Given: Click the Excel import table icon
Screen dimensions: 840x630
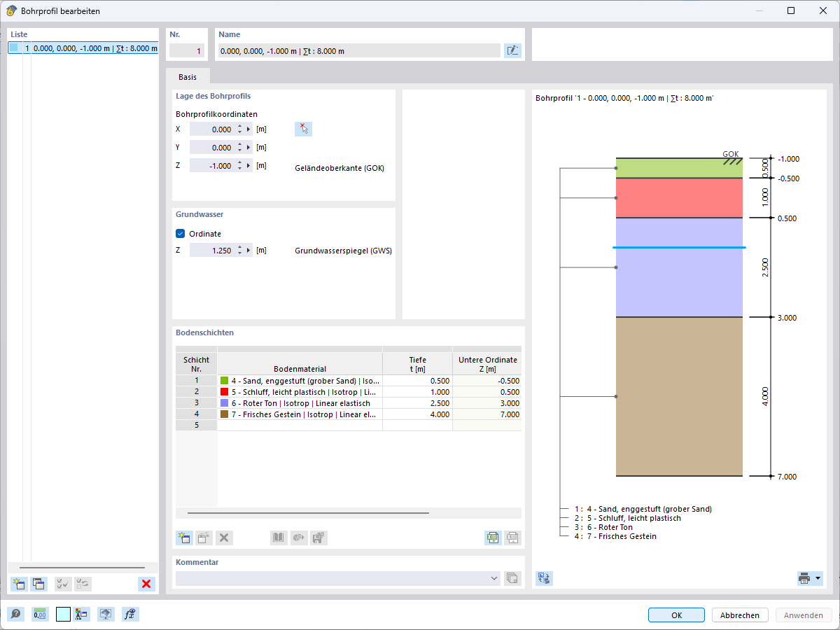Looking at the screenshot, I should tap(512, 538).
